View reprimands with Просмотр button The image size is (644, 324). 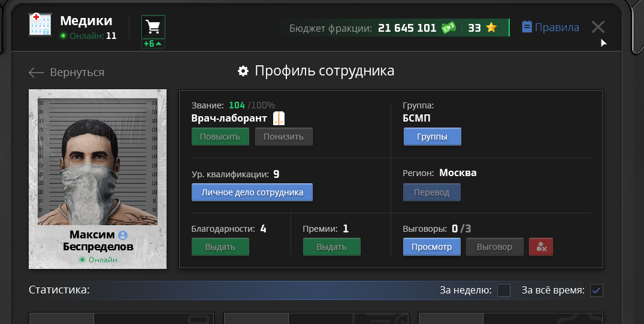pyautogui.click(x=432, y=247)
